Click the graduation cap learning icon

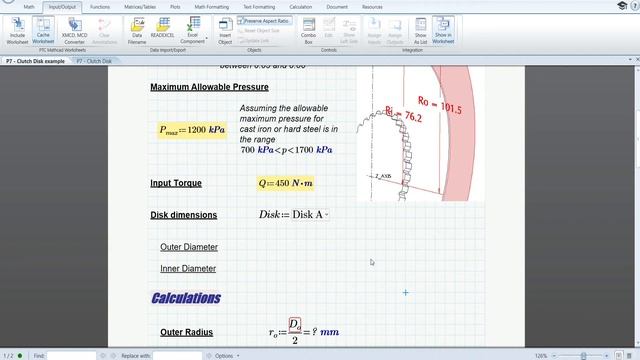622,5
